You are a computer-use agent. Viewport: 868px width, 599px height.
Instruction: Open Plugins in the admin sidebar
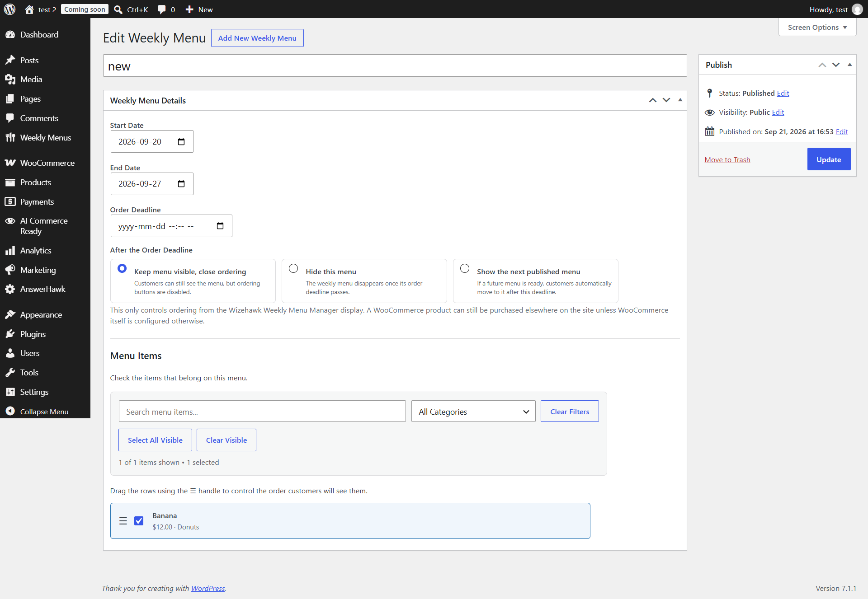pos(45,334)
